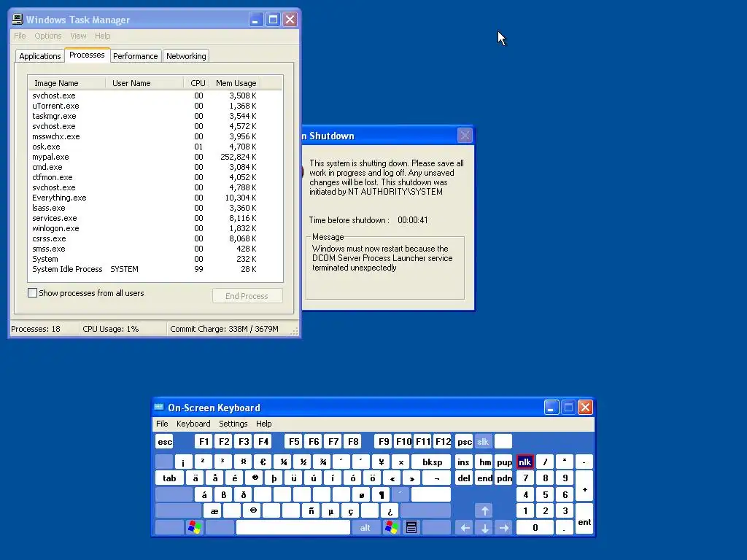This screenshot has width=747, height=560.
Task: Open the Keyboard menu in On-Screen Keyboard
Action: click(x=193, y=424)
